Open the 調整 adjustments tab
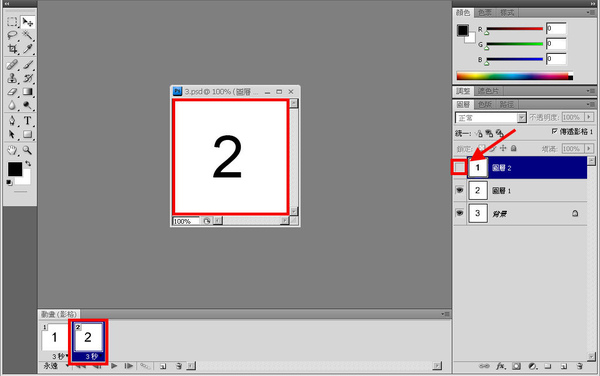Screen dimensions: 600x376 (463, 91)
